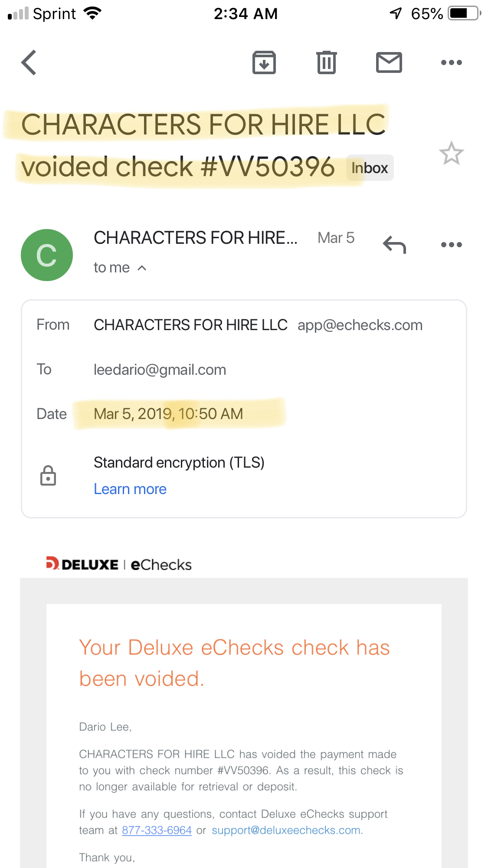
Task: Reply using the curved arrow icon
Action: pos(394,245)
